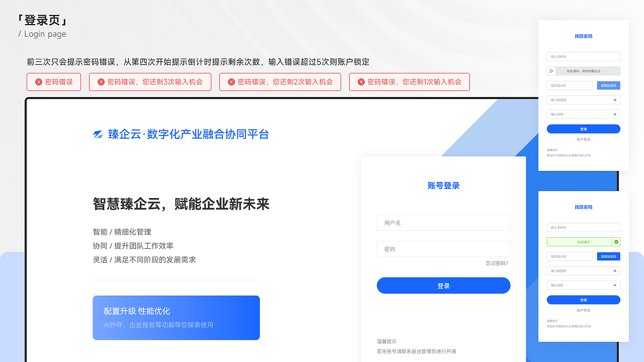Toggle new password visibility in lower 找回密码 panel
This screenshot has width=644, height=362.
point(615,270)
